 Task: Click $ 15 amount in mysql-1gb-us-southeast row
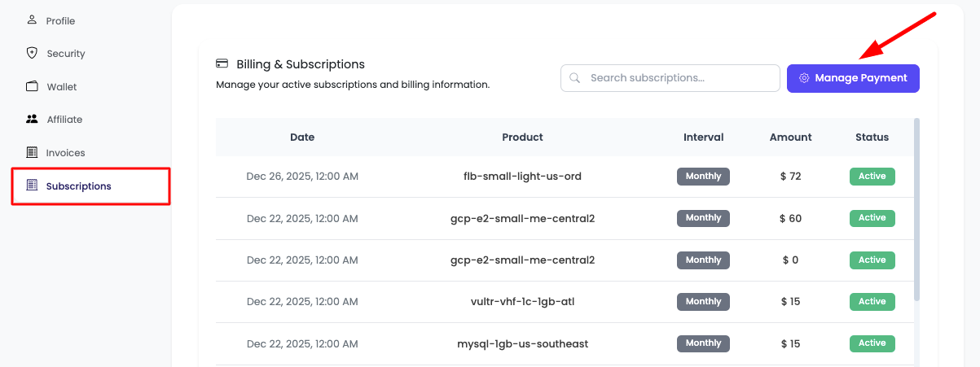790,343
